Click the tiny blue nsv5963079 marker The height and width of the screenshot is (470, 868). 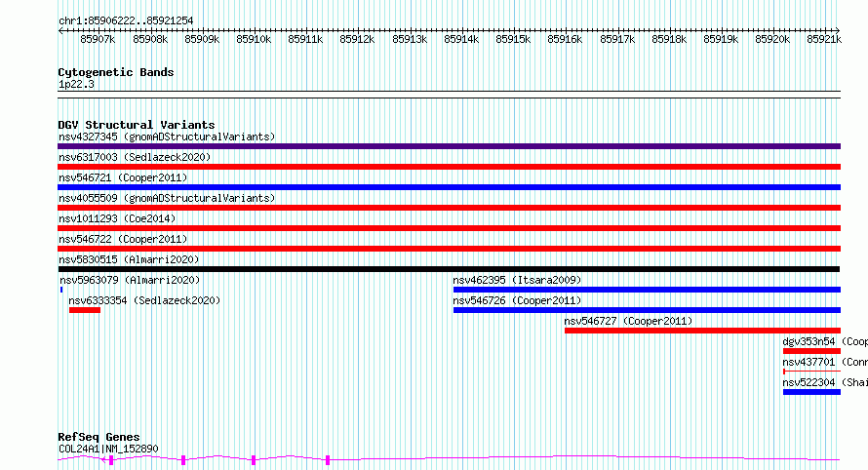coord(61,290)
